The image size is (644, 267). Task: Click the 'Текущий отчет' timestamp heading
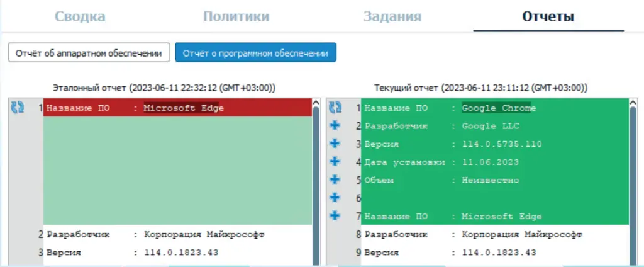click(x=480, y=88)
